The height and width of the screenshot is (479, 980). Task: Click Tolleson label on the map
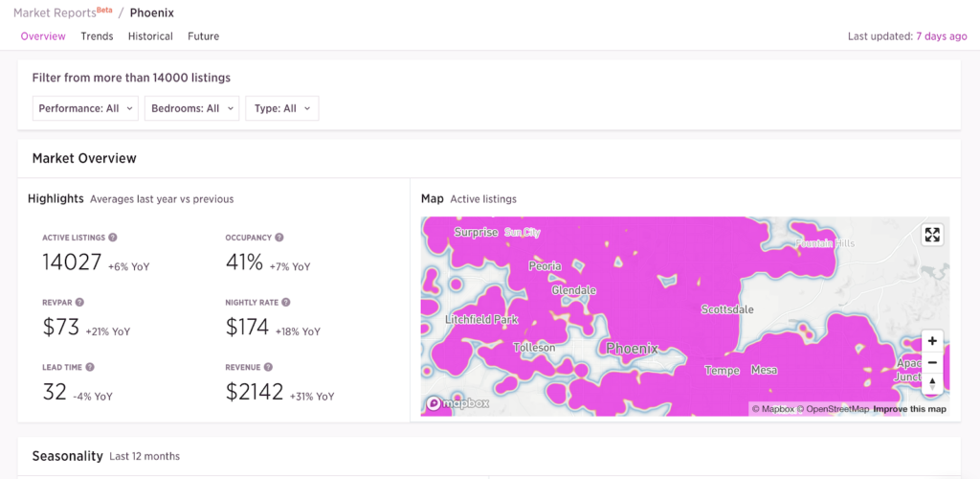[534, 347]
